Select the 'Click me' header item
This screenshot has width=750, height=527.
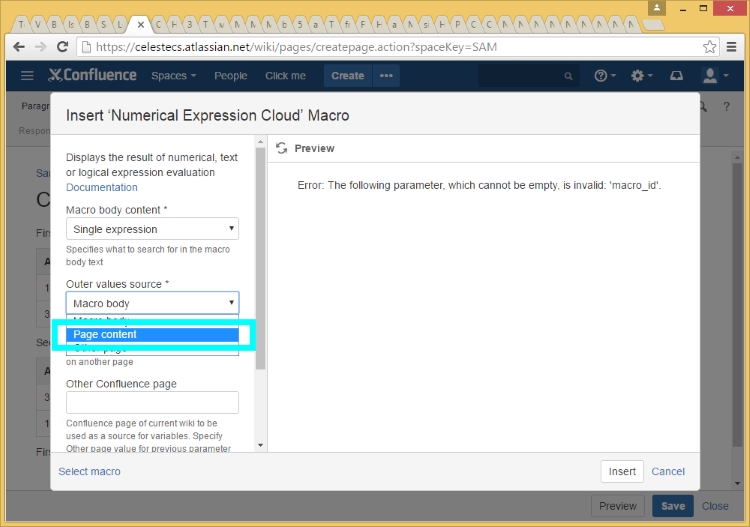(286, 76)
